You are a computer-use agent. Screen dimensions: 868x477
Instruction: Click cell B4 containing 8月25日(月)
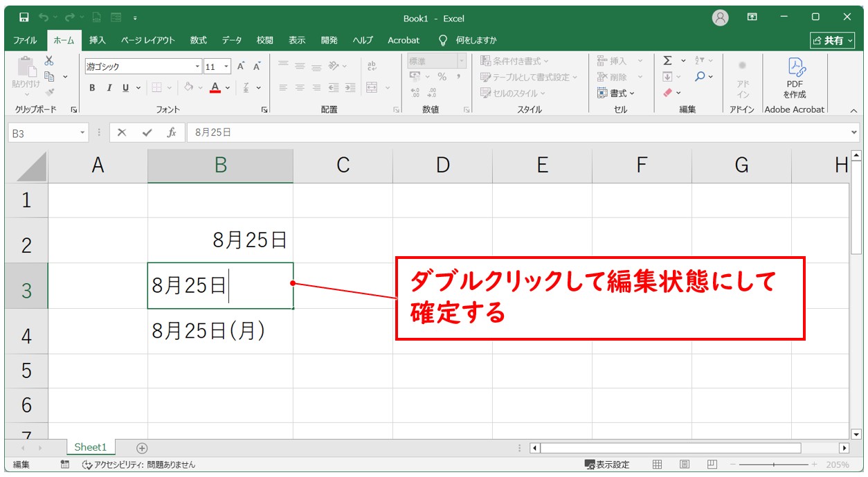[x=220, y=332]
